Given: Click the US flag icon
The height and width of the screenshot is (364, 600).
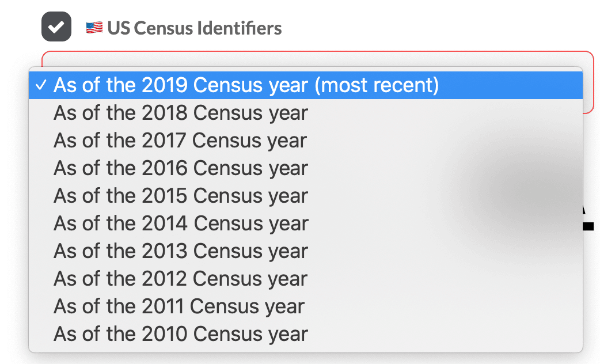Looking at the screenshot, I should pos(93,26).
